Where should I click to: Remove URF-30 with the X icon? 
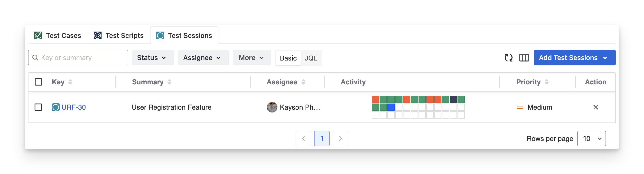point(596,107)
